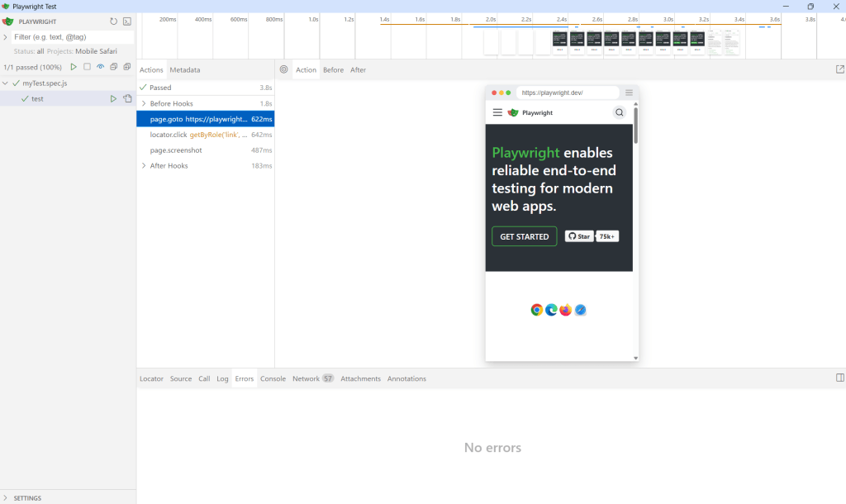Toggle the bottom panel sidebar layout icon
846x504 pixels.
click(840, 378)
